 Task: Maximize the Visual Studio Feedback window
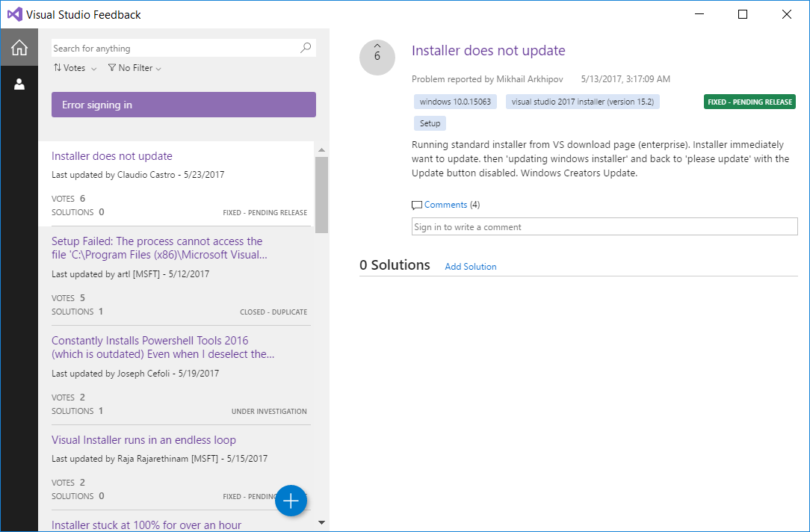point(742,14)
